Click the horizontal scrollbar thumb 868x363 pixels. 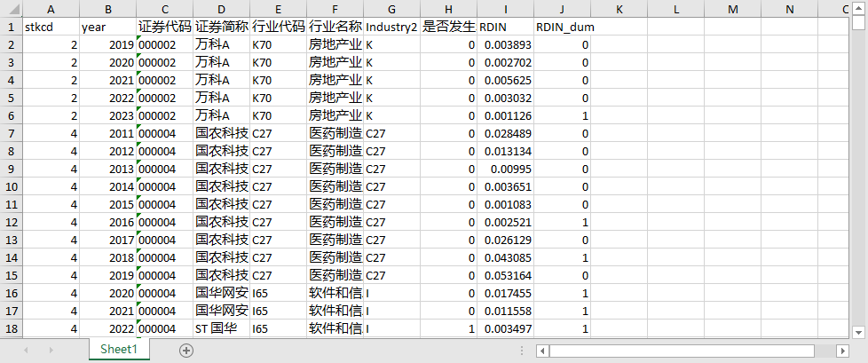(x=682, y=351)
